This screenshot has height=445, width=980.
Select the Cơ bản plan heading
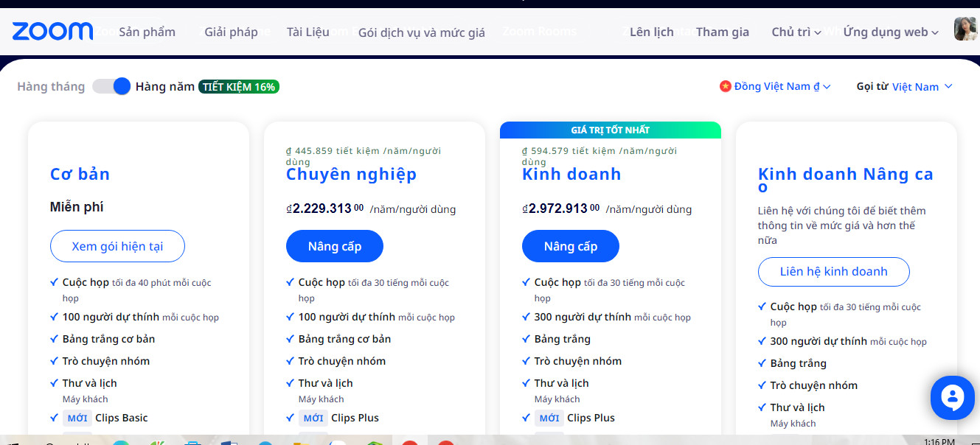pos(80,174)
